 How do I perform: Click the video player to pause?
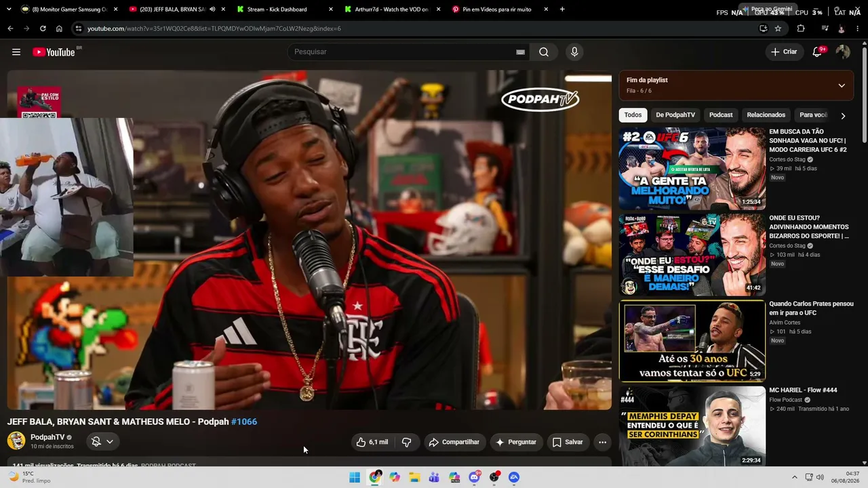coord(309,240)
